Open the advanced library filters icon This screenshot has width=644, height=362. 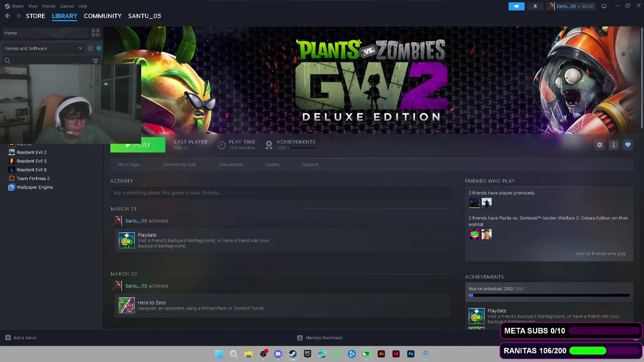click(95, 61)
